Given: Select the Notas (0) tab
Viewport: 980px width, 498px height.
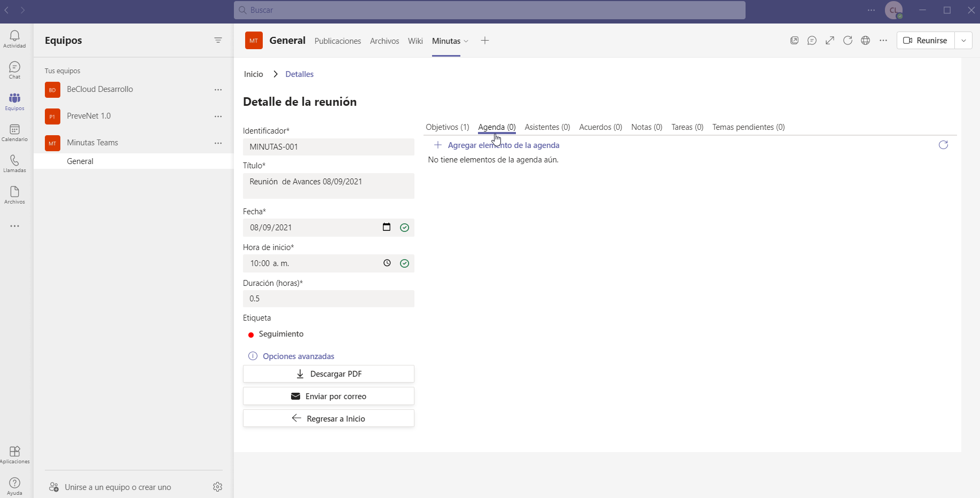Looking at the screenshot, I should [647, 127].
